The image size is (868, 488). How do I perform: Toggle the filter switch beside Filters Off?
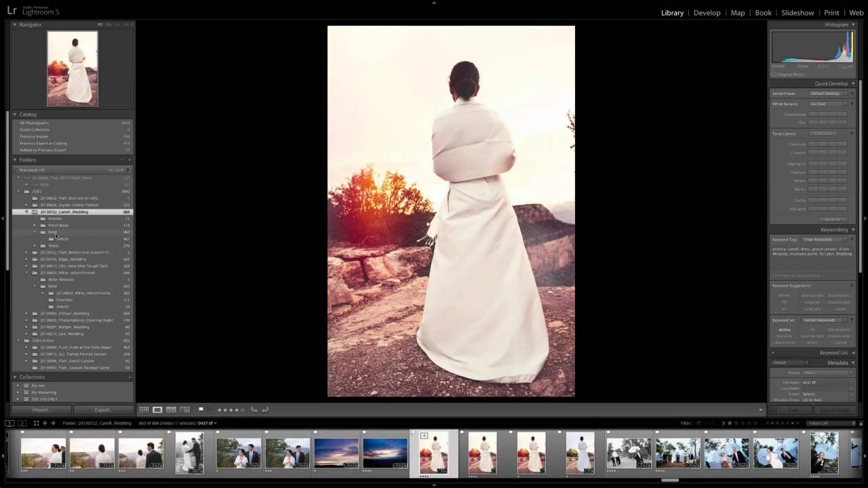(x=861, y=423)
